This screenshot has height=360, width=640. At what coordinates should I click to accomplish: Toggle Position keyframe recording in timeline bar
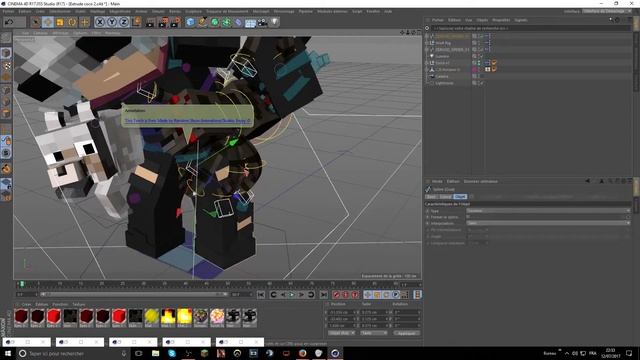368,294
